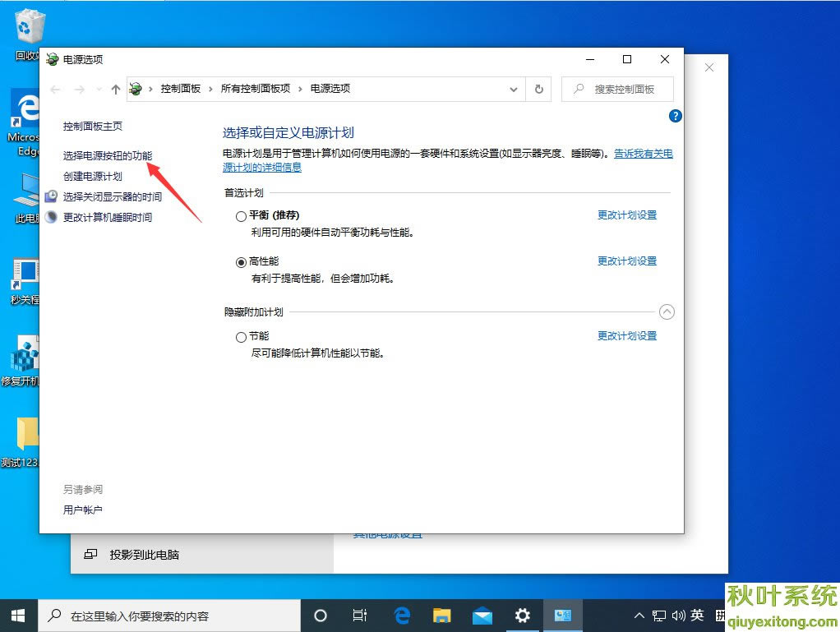Change plan settings for Balanced plan
Viewport: 840px width, 632px height.
[627, 215]
